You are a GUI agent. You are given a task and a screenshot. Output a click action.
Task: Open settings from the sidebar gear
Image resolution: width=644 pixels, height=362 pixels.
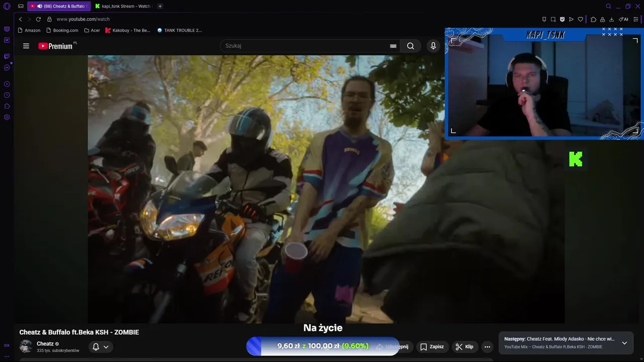pos(7,117)
